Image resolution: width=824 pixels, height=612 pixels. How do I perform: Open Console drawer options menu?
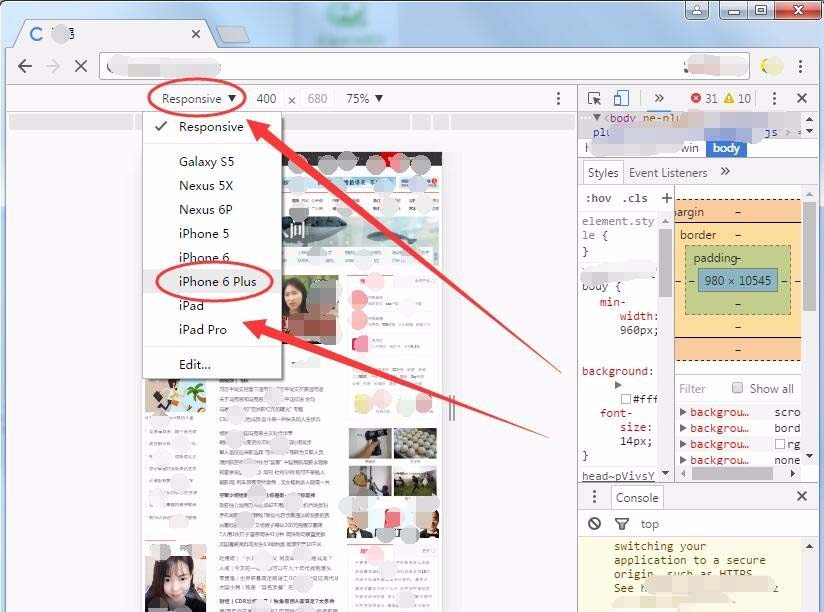pyautogui.click(x=594, y=496)
